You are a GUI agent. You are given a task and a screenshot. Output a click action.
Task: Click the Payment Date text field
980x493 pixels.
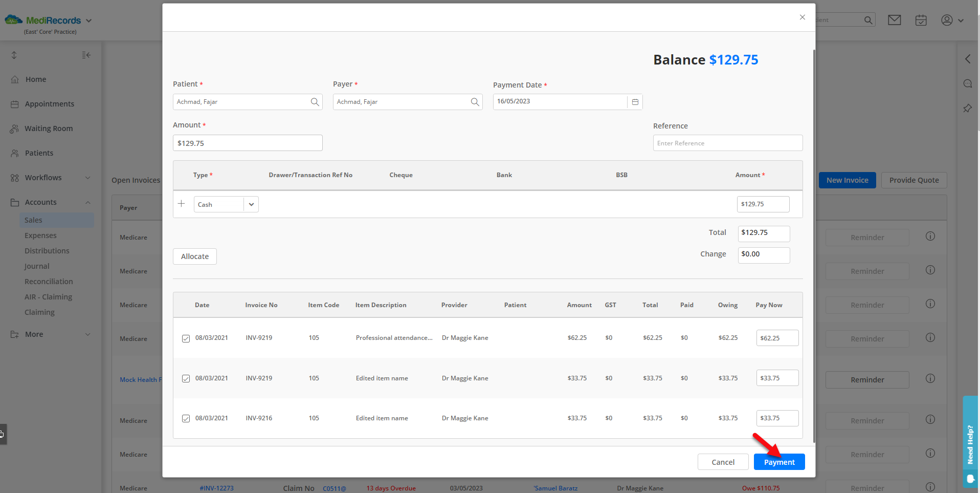(560, 102)
